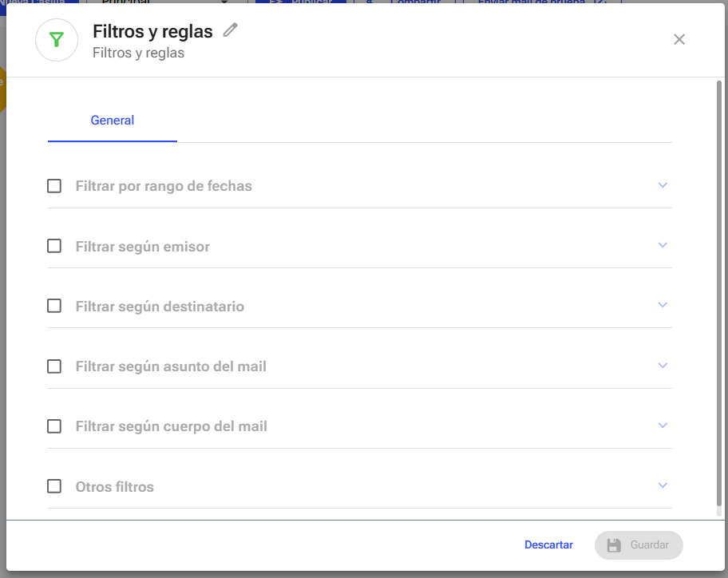
Task: Check the Otros filtros checkbox
Action: click(54, 486)
